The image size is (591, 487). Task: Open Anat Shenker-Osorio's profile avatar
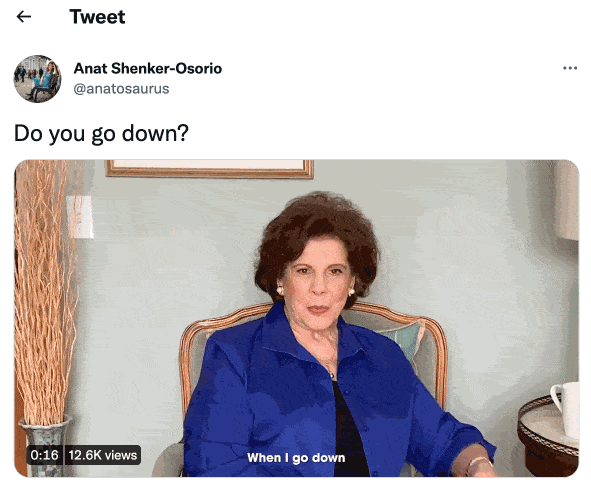[x=37, y=79]
